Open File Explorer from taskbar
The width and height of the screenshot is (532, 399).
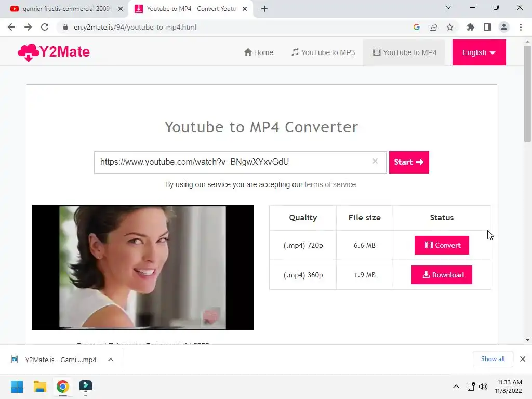(x=39, y=387)
